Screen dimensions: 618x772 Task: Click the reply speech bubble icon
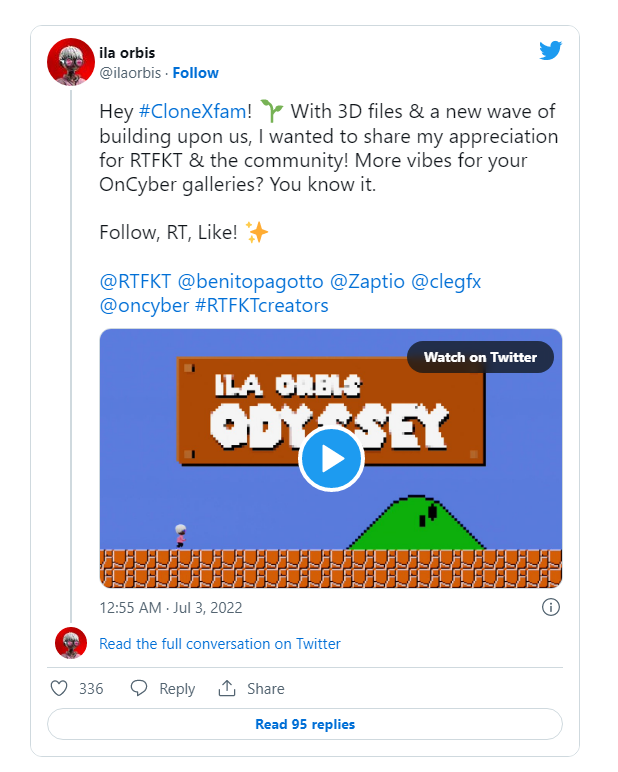click(139, 688)
